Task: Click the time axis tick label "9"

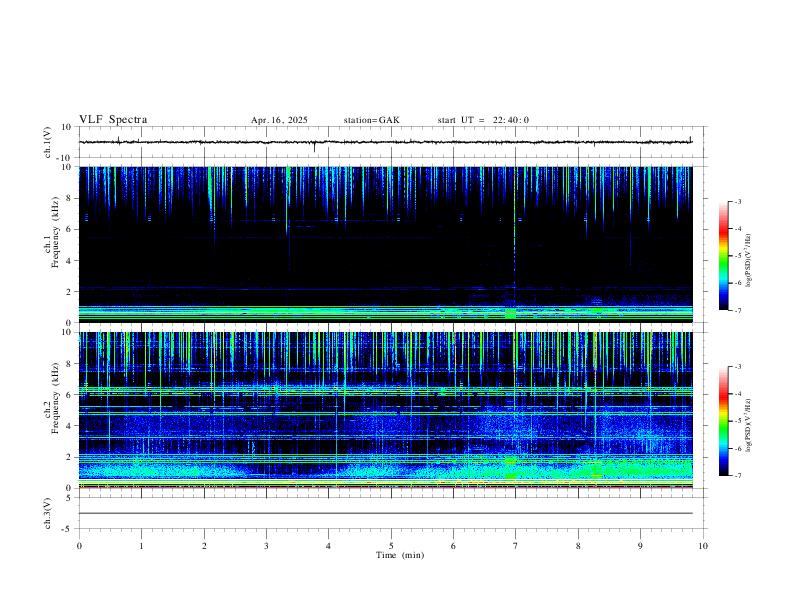Action: (640, 546)
